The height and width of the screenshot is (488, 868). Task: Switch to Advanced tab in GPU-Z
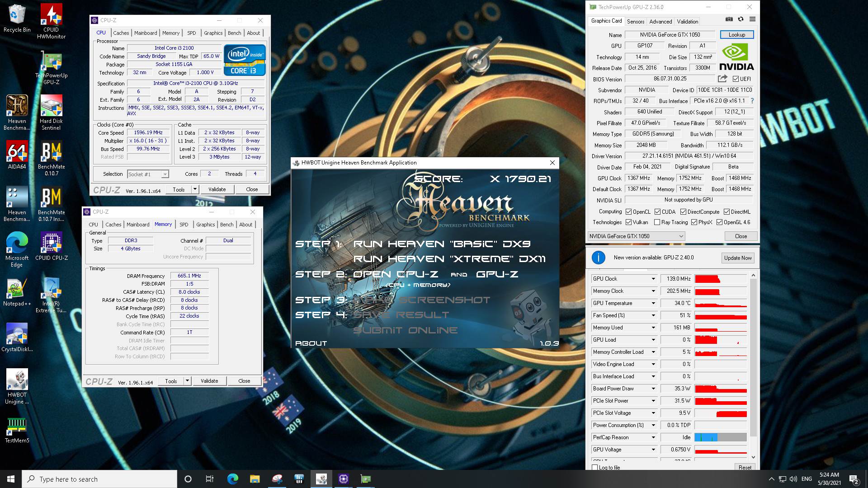click(660, 22)
